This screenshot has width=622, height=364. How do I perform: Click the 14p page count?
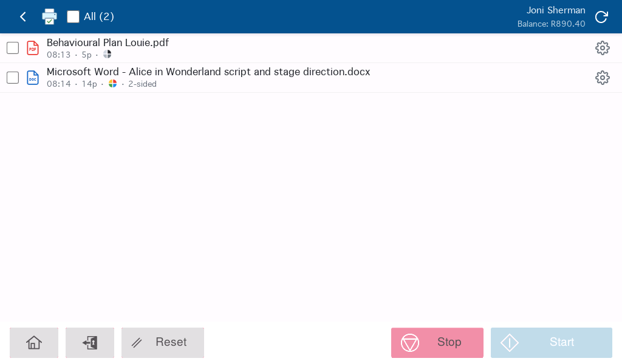(89, 84)
